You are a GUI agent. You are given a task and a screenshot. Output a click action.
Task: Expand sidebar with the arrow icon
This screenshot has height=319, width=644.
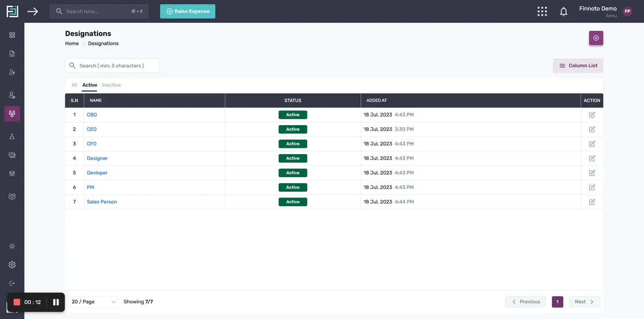33,11
